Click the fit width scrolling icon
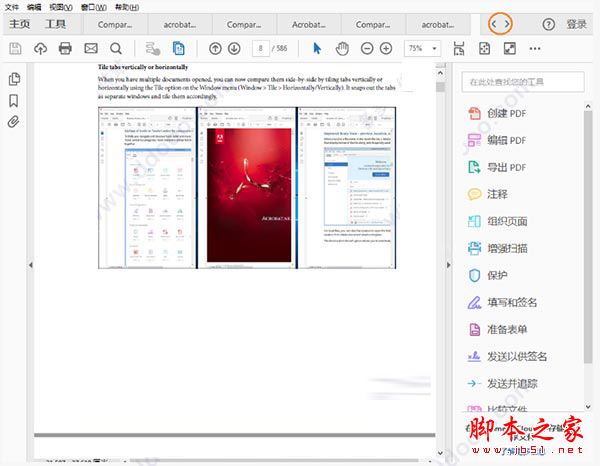The width and height of the screenshot is (600, 466). click(x=459, y=49)
